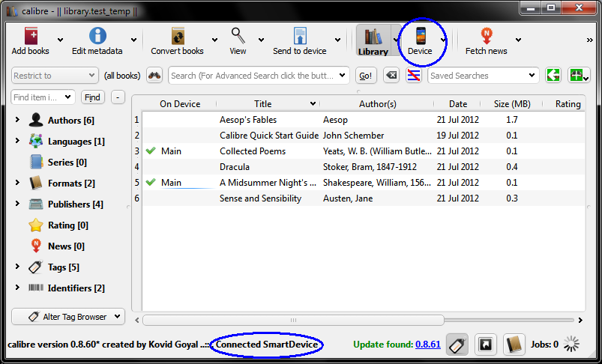Open Send to device dropdown arrow
This screenshot has height=364, width=602.
[x=337, y=40]
